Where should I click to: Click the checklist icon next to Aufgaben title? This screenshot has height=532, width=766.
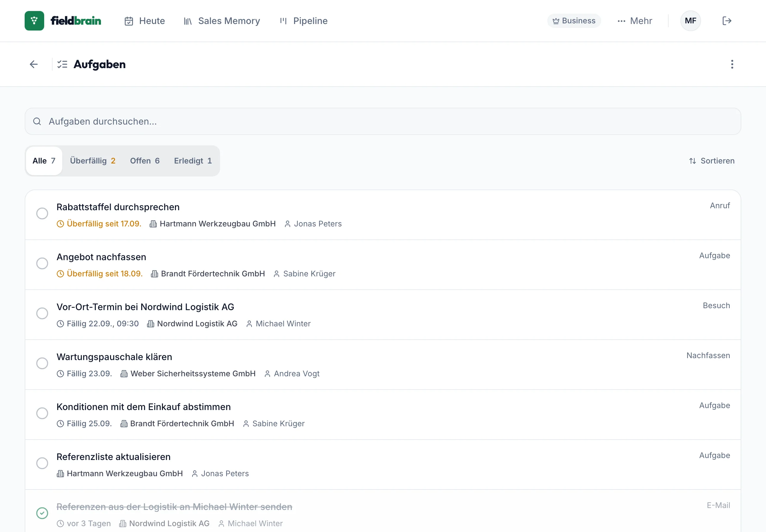(x=62, y=64)
